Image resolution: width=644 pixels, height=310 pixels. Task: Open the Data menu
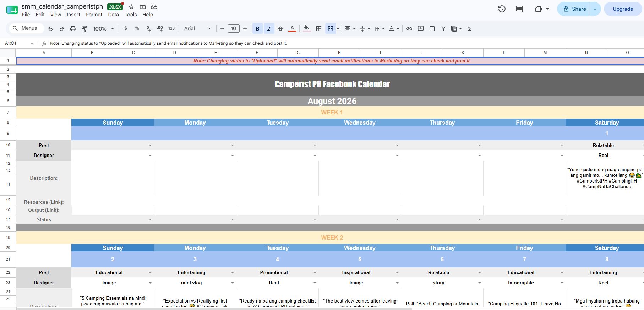113,15
